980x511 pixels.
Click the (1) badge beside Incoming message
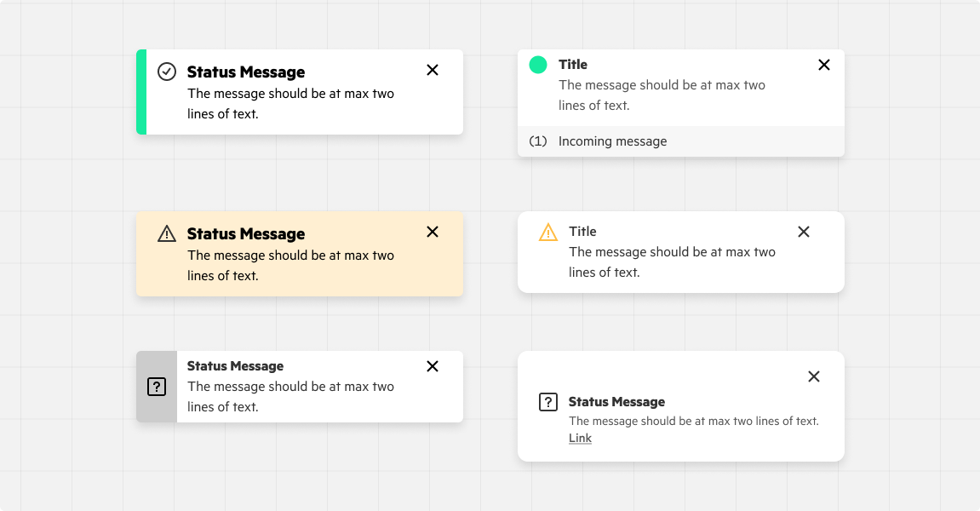point(537,141)
